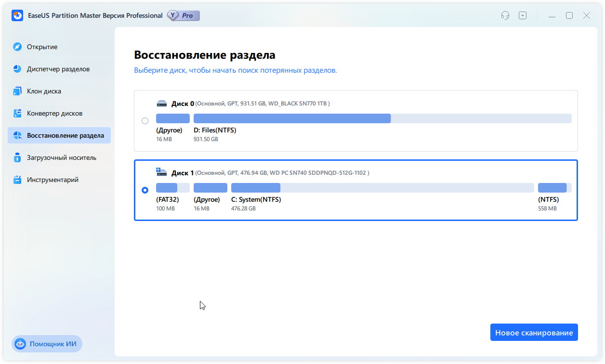Go to Клон диска section
Screen dimensions: 605x364
[44, 91]
